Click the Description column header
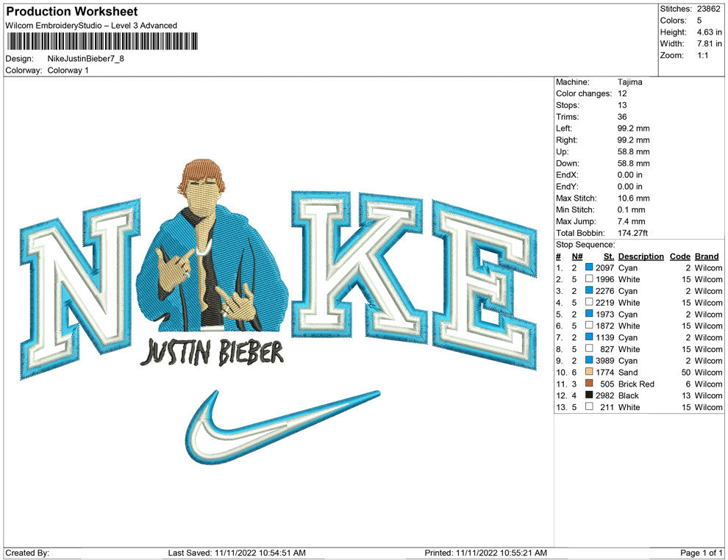Image resolution: width=728 pixels, height=560 pixels. click(640, 256)
